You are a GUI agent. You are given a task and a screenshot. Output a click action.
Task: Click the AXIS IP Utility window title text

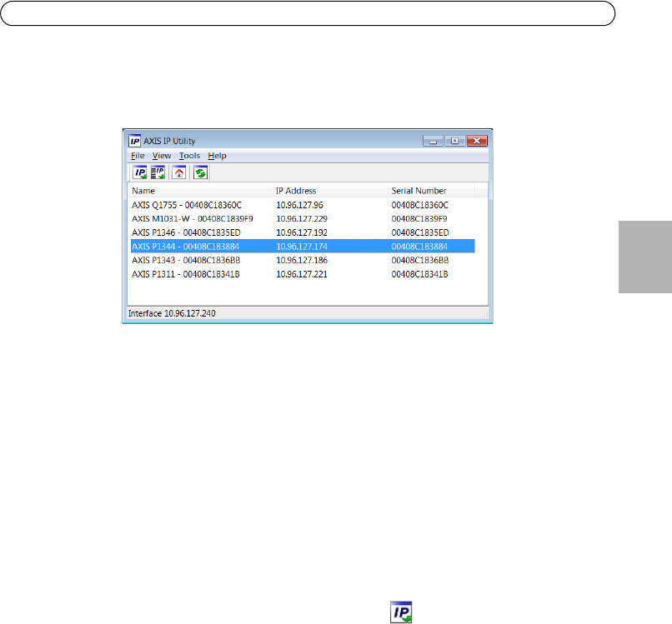coord(169,141)
